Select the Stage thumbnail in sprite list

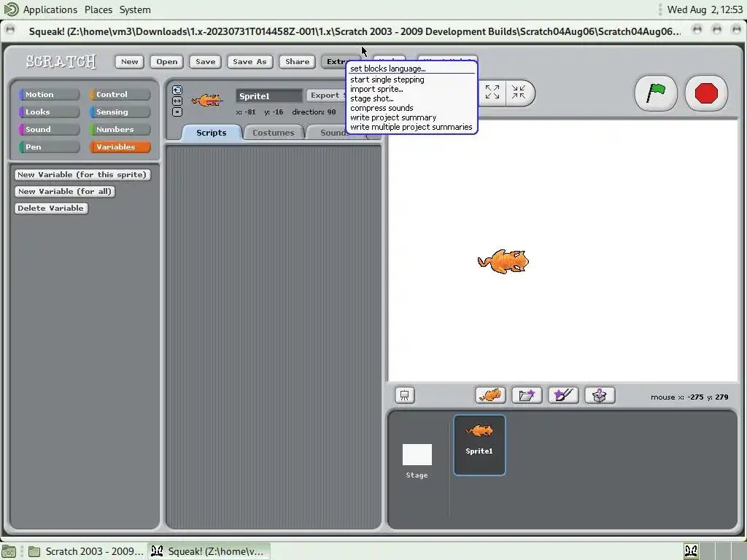[417, 461]
